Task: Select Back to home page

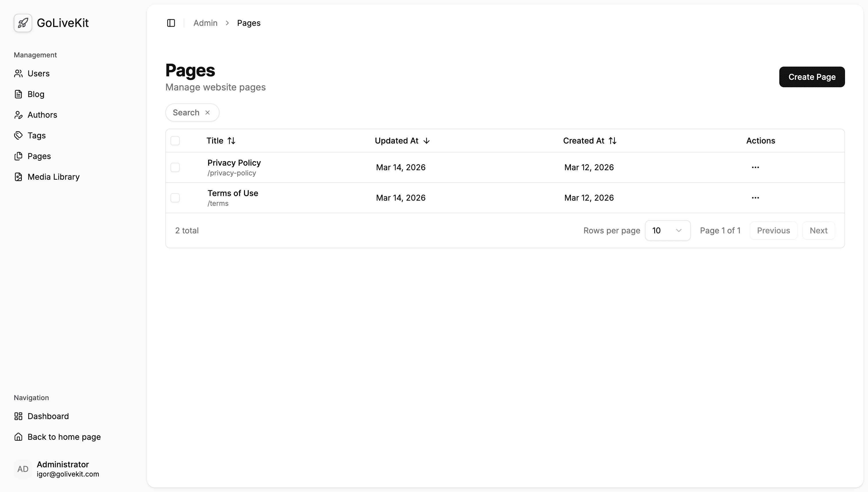Action: click(x=64, y=437)
